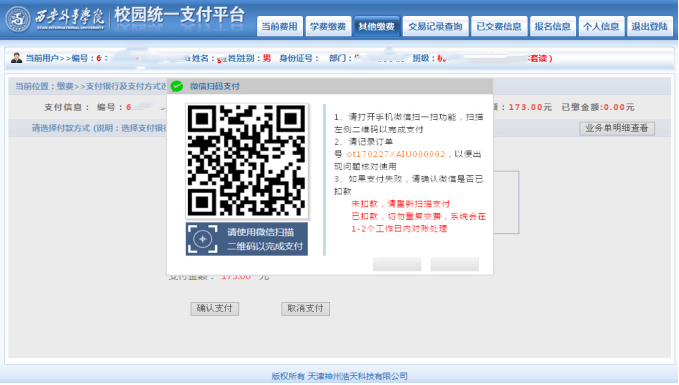The image size is (679, 385).
Task: Open the 报名信息 tab
Action: (553, 26)
